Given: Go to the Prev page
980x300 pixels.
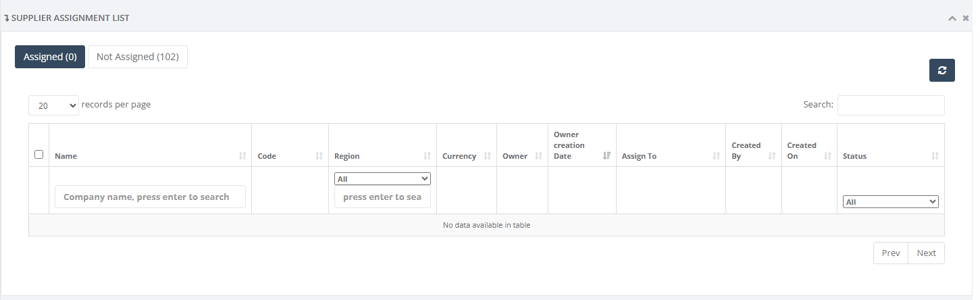Looking at the screenshot, I should tap(891, 253).
